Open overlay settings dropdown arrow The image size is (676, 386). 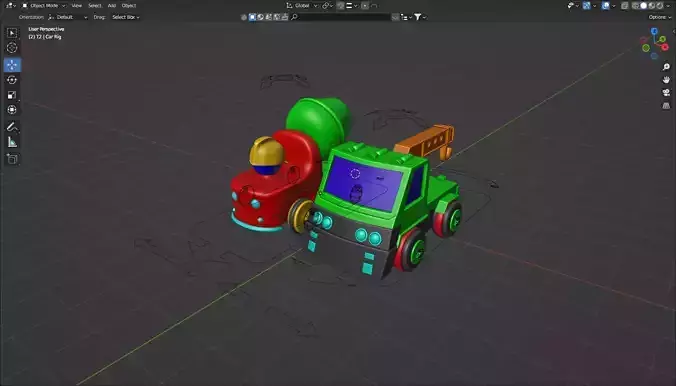coord(614,6)
